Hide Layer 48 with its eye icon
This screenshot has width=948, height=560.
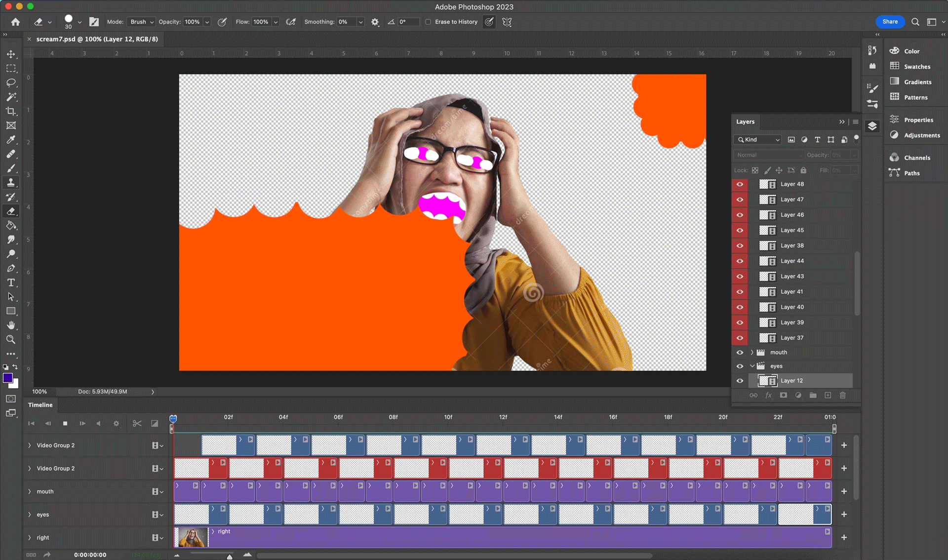tap(740, 184)
